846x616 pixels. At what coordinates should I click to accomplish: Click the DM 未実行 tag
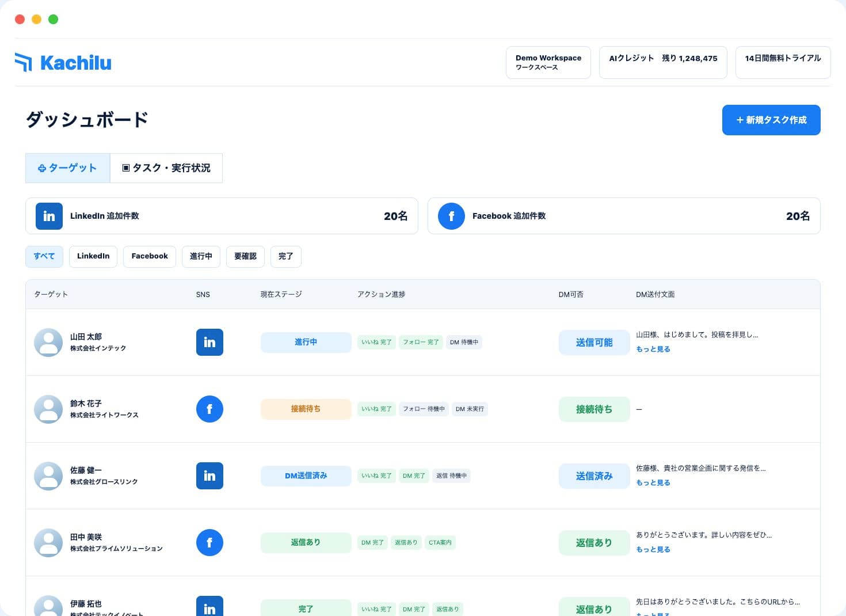[470, 409]
